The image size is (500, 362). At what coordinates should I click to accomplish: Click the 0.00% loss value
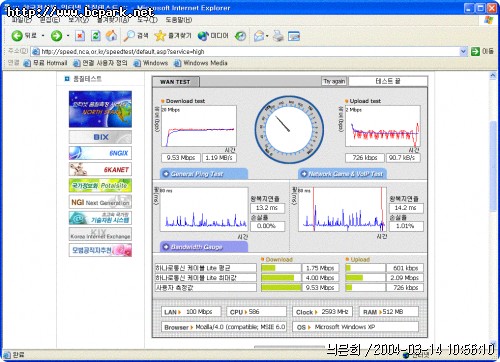pos(267,226)
